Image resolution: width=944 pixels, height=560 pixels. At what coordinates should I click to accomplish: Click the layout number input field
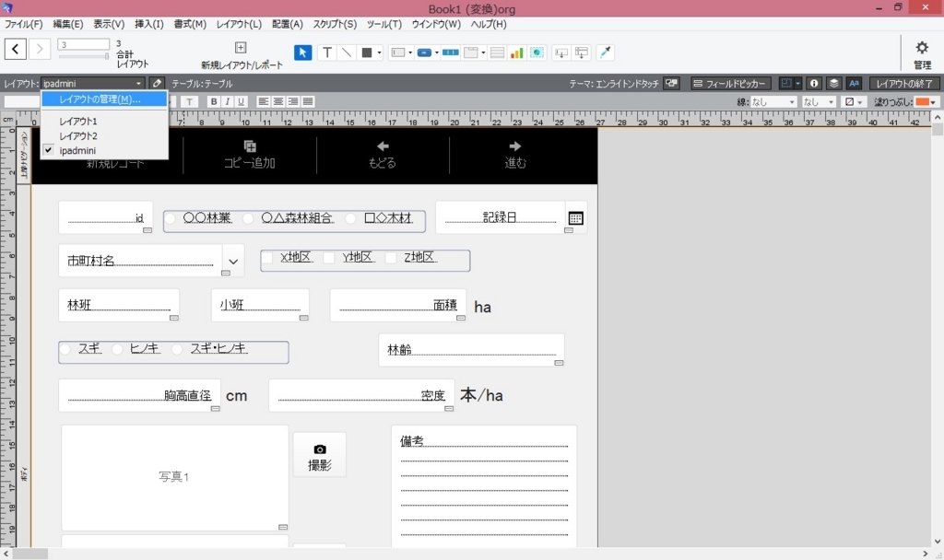83,44
